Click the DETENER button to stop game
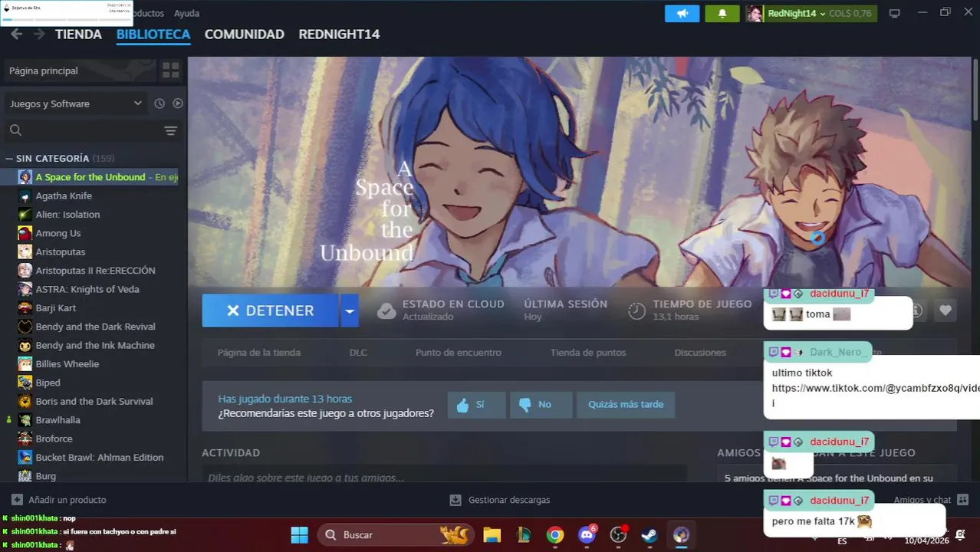 point(270,310)
